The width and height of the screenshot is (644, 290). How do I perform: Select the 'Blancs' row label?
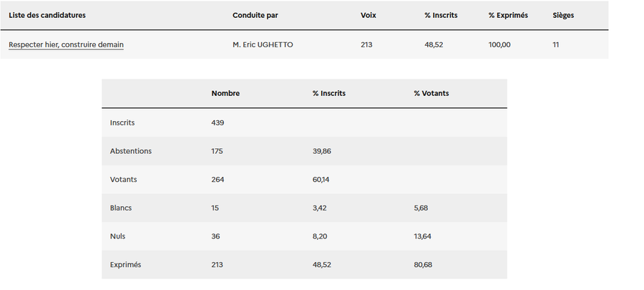121,208
